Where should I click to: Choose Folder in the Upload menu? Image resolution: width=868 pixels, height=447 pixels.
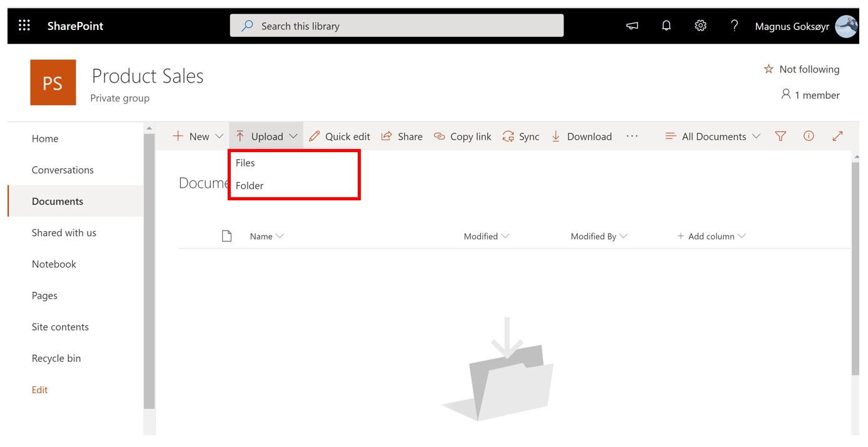point(250,186)
